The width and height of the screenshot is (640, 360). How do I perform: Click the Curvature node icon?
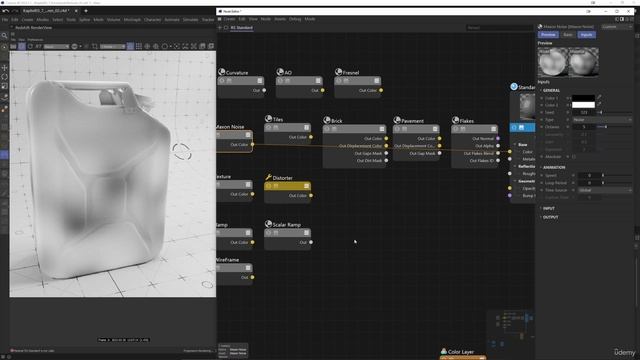pyautogui.click(x=222, y=72)
